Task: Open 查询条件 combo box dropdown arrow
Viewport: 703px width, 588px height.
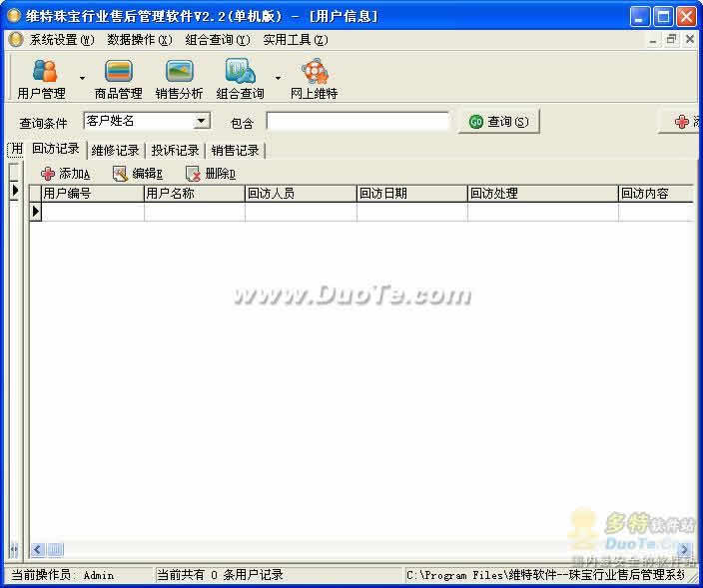Action: (202, 121)
